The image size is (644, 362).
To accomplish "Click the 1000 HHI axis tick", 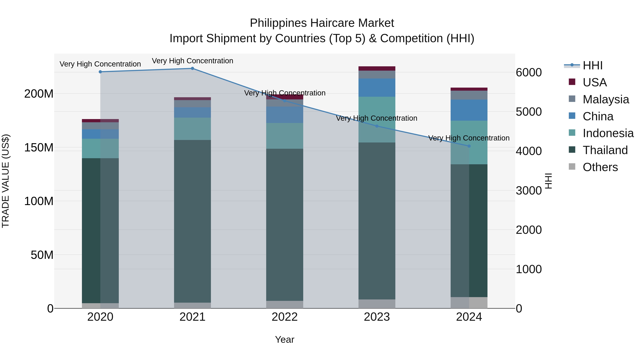I will [x=529, y=269].
